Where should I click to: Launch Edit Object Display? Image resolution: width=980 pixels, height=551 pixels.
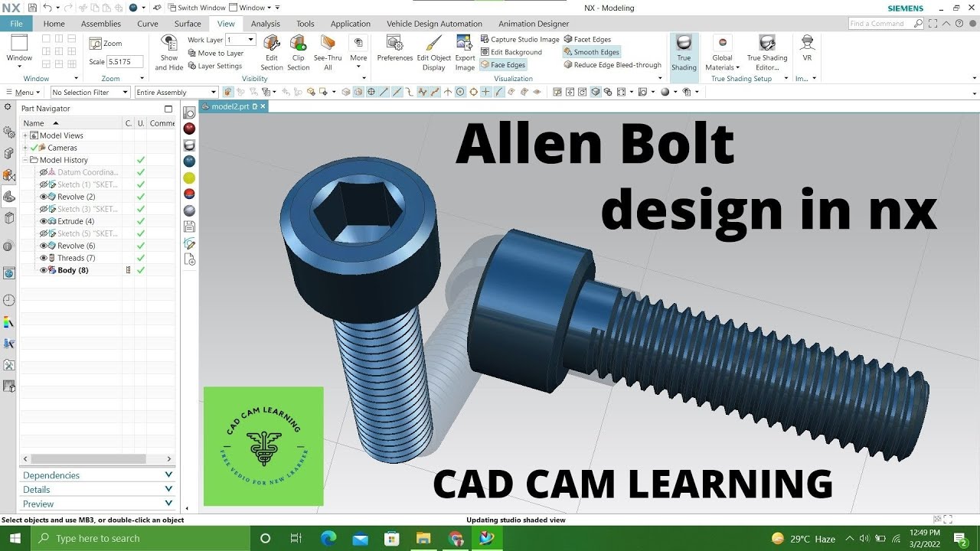(x=434, y=52)
